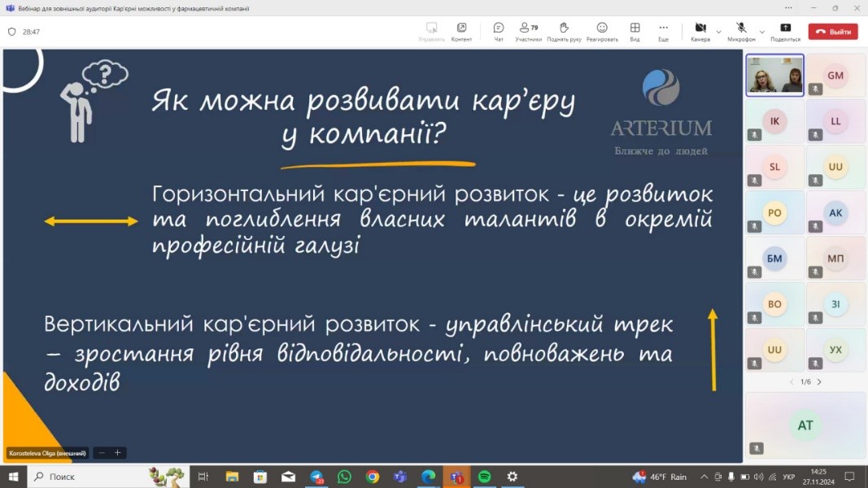This screenshot has width=868, height=488.
Task: Open Реагировать reactions menu
Action: [x=602, y=32]
